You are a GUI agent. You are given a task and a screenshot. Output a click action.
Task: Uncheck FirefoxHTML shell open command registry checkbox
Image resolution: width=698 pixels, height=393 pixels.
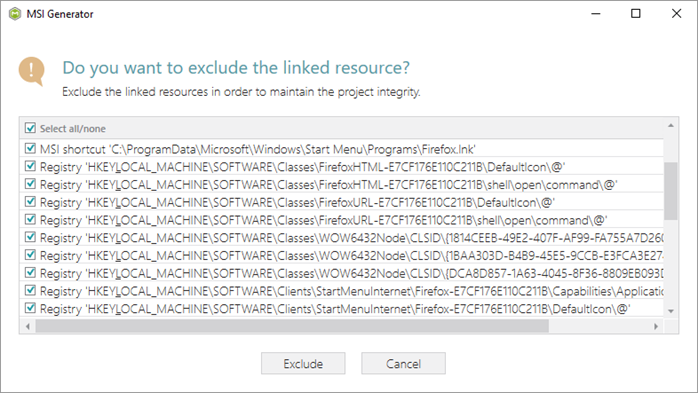(30, 184)
